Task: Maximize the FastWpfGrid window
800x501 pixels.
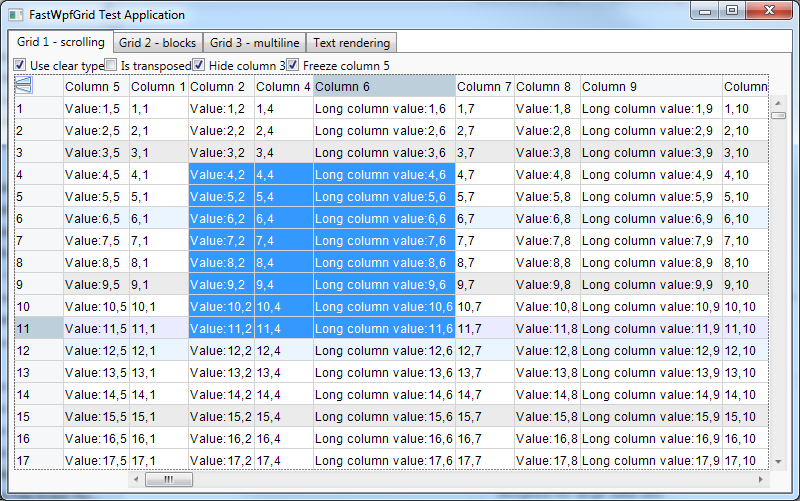Action: (732, 11)
